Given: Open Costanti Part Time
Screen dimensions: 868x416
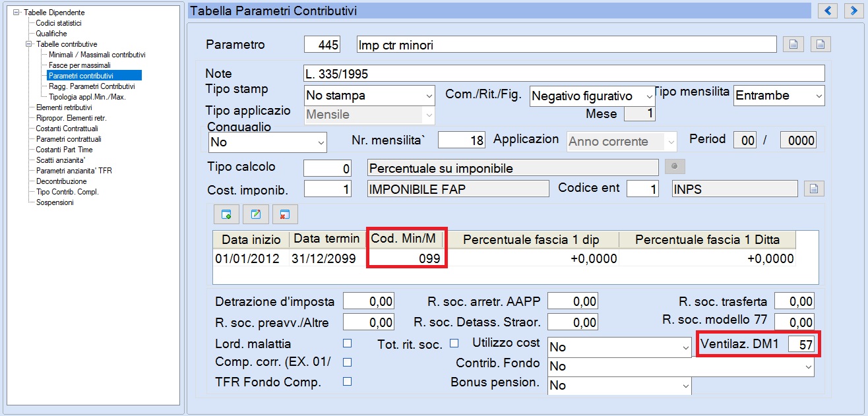Looking at the screenshot, I should (64, 150).
